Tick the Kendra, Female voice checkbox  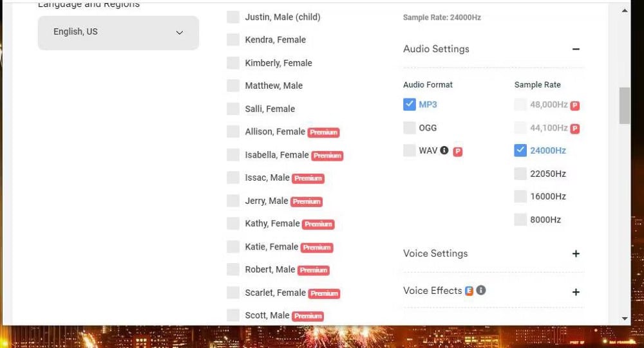click(x=233, y=40)
